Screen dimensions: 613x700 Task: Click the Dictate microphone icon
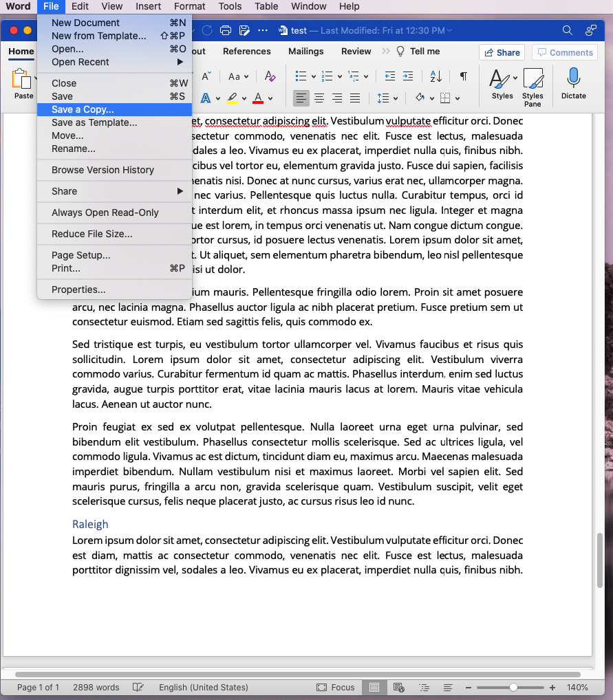pos(573,78)
